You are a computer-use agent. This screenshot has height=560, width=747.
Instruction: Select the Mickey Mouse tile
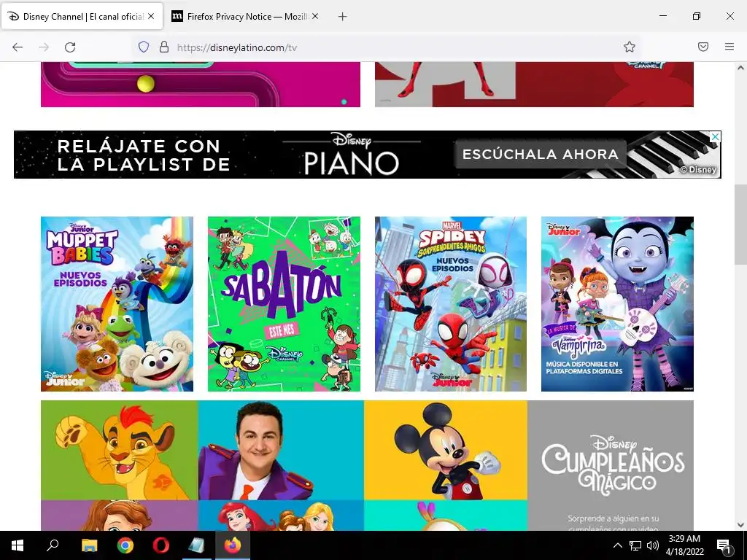tap(446, 450)
